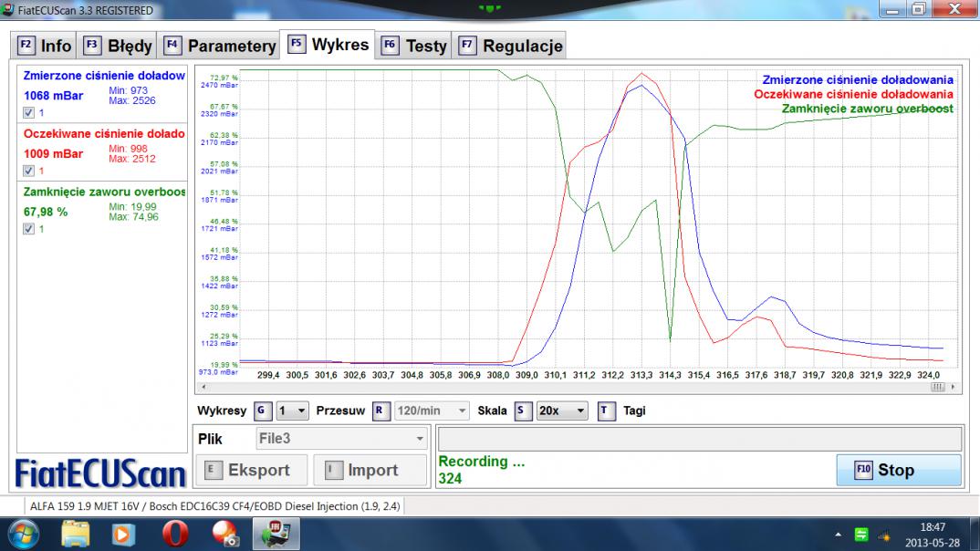This screenshot has height=551, width=980.
Task: Stop the recording with Stop button
Action: 899,470
